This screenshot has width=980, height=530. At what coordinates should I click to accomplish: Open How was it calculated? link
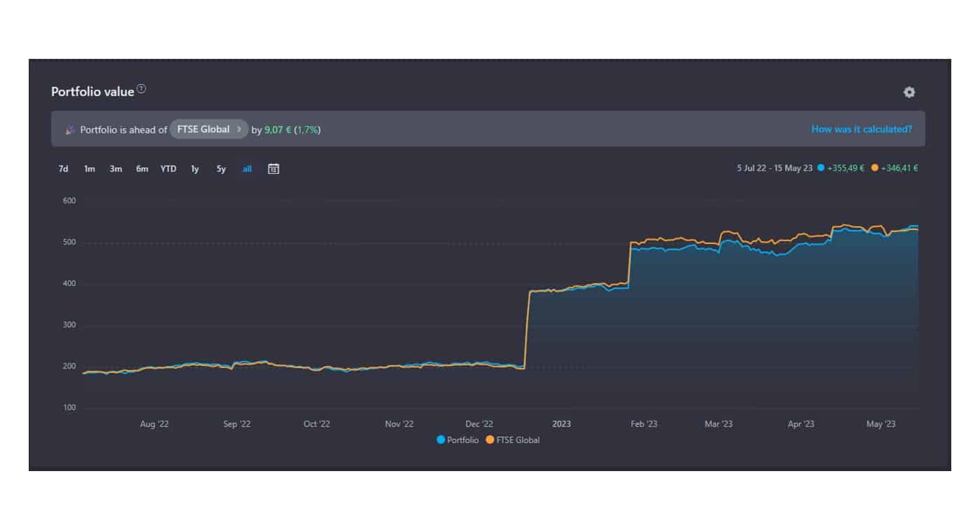[862, 129]
